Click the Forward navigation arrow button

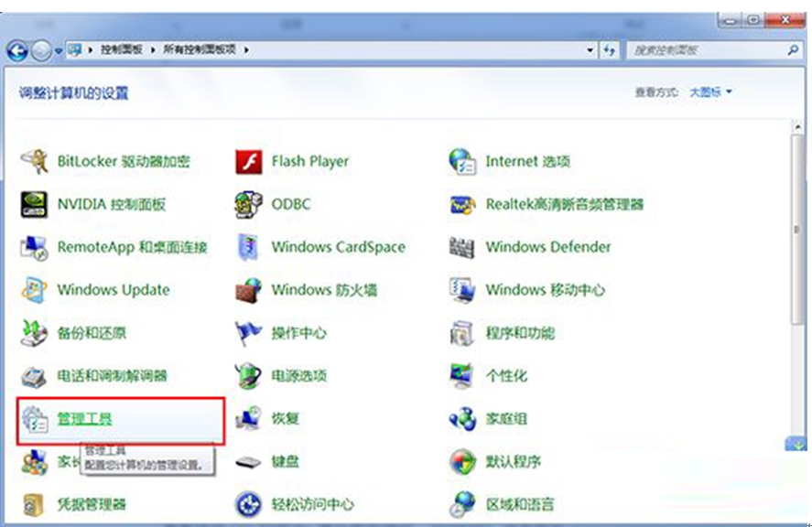(x=41, y=50)
